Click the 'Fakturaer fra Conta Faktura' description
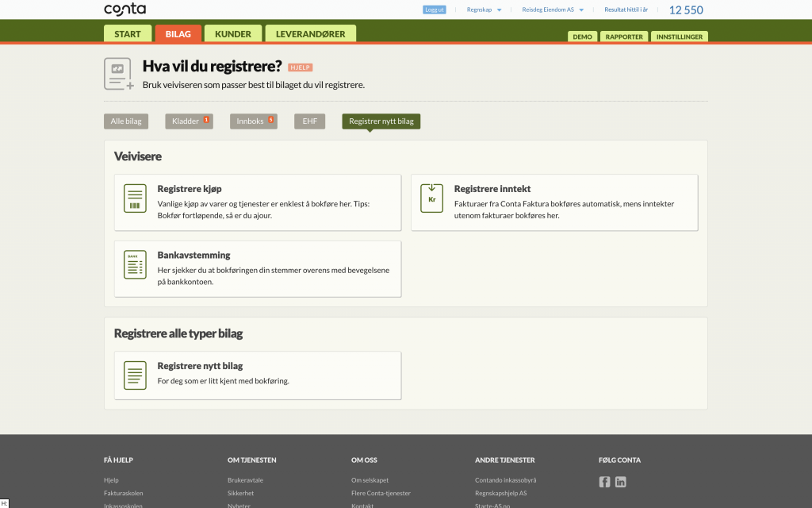812x508 pixels. (564, 210)
